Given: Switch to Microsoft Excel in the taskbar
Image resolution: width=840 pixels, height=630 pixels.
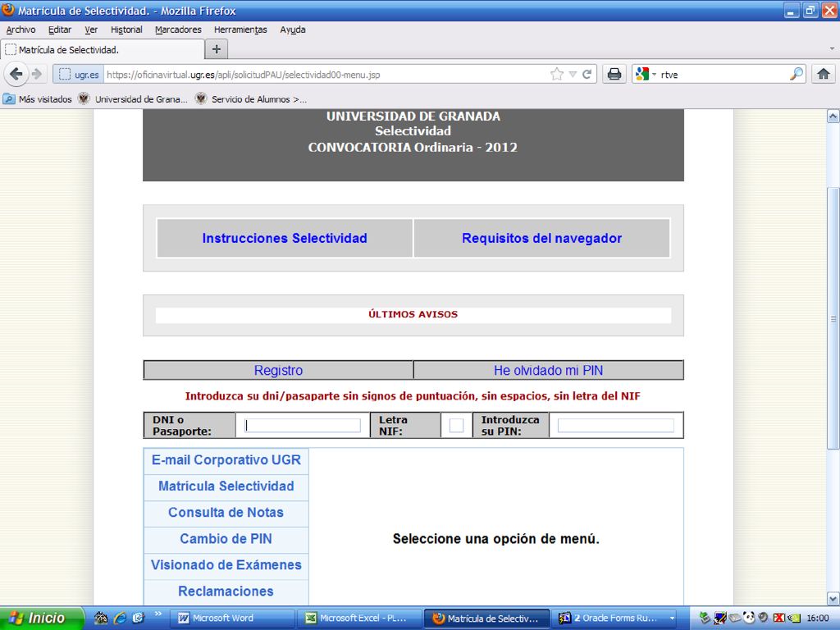Looking at the screenshot, I should pyautogui.click(x=359, y=619).
